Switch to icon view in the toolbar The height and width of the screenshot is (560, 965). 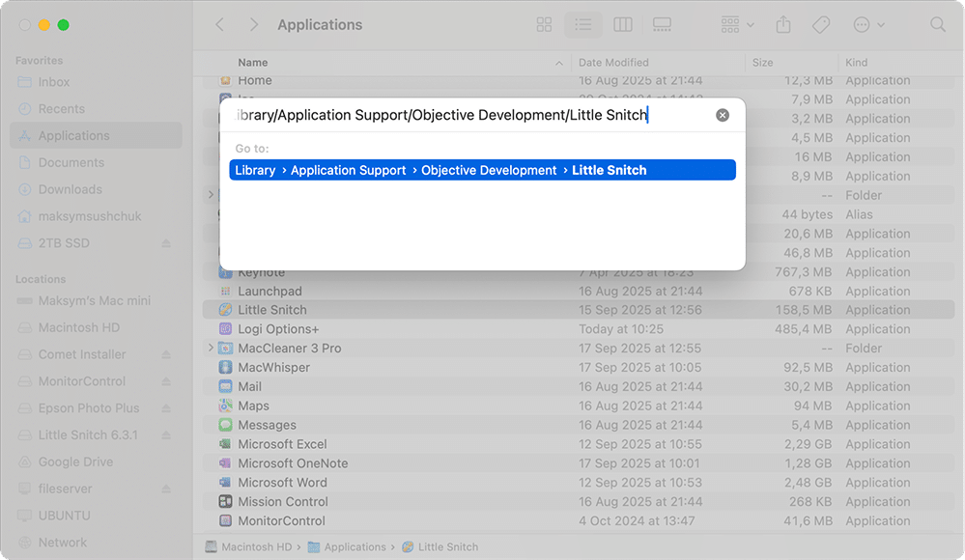(544, 24)
